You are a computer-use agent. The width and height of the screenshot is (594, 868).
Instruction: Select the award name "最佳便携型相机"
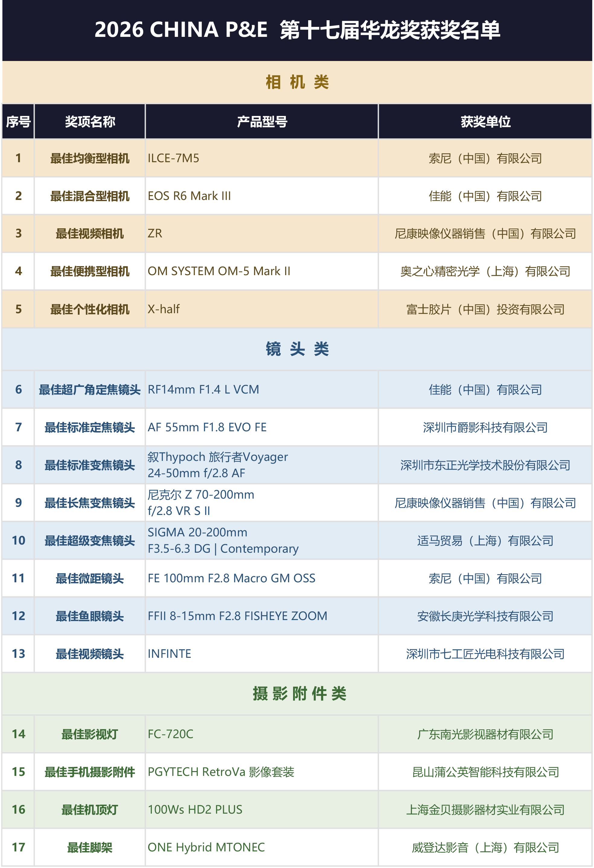coord(90,272)
